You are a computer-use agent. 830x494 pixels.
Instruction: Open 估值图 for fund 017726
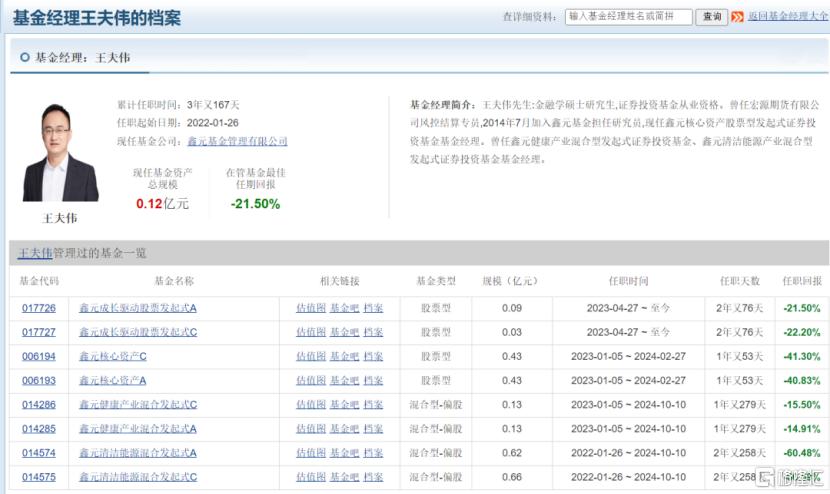click(x=311, y=308)
